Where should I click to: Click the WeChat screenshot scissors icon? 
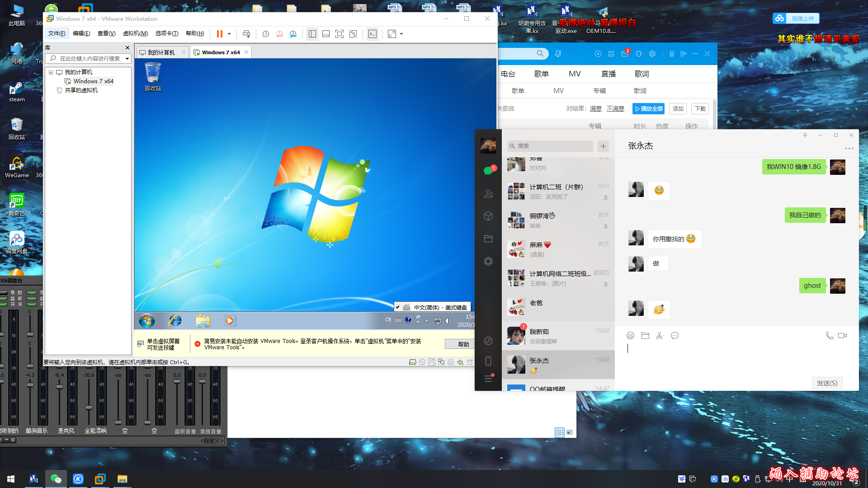click(x=660, y=336)
